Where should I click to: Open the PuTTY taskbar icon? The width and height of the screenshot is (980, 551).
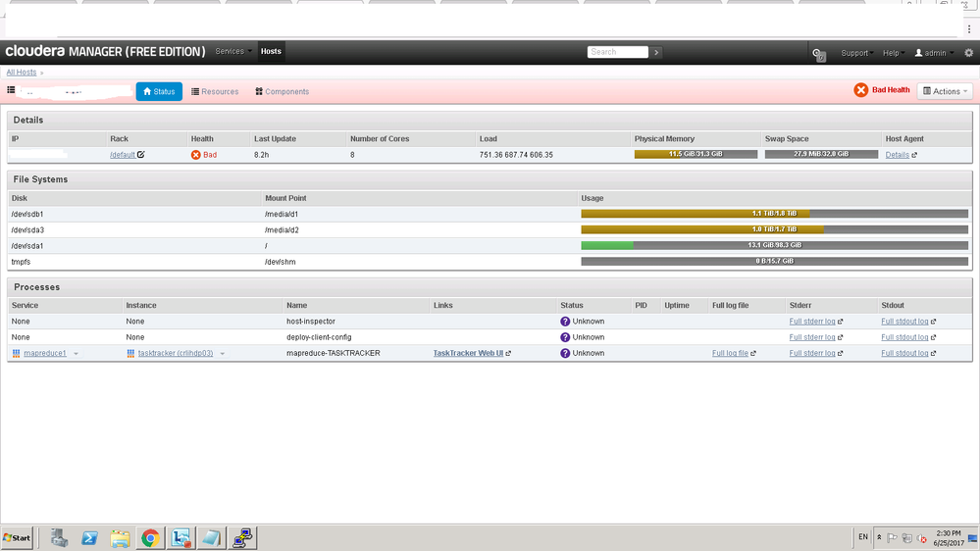coord(242,538)
